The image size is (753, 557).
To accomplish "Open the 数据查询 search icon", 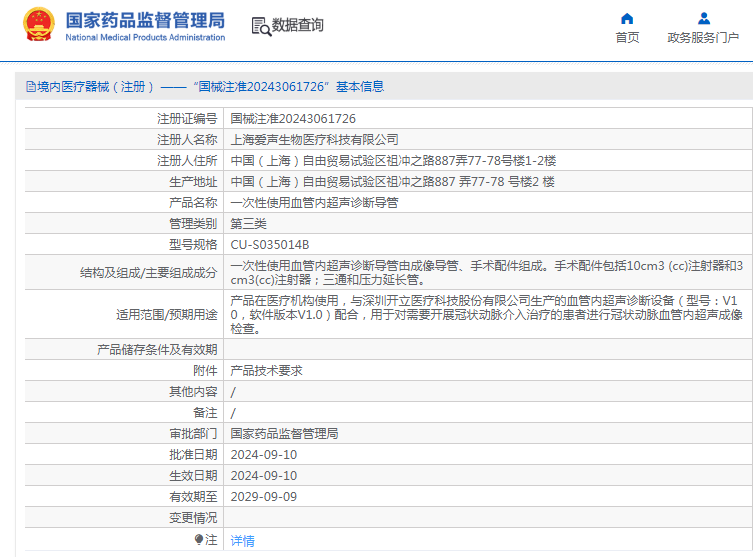I will [261, 26].
